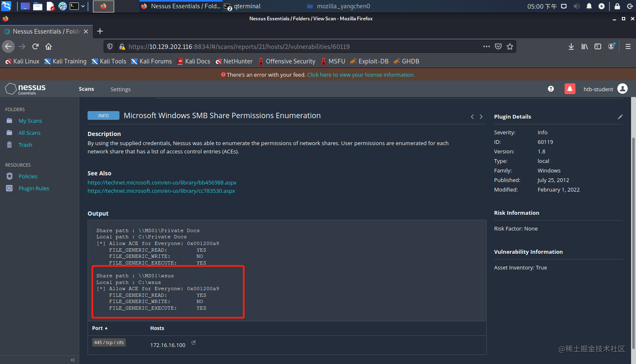The height and width of the screenshot is (364, 636).
Task: Collapse the Nessus left sidebar
Action: pyautogui.click(x=73, y=360)
